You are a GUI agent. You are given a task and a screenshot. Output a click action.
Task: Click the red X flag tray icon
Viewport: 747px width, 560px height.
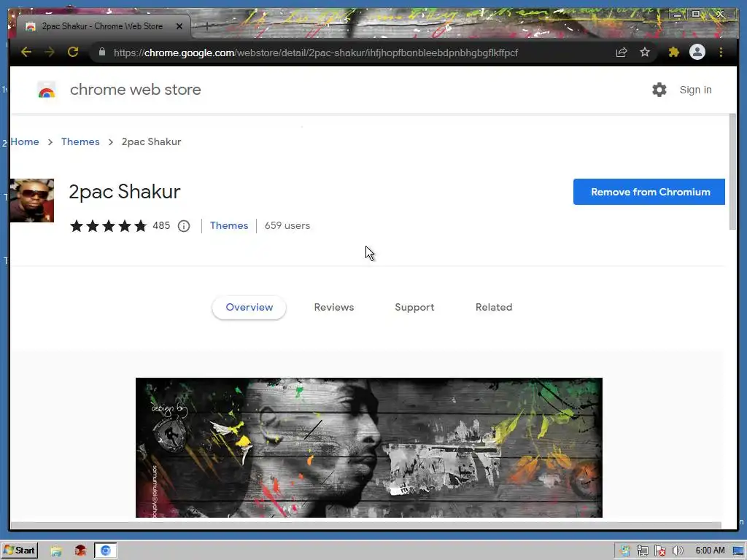(x=659, y=551)
